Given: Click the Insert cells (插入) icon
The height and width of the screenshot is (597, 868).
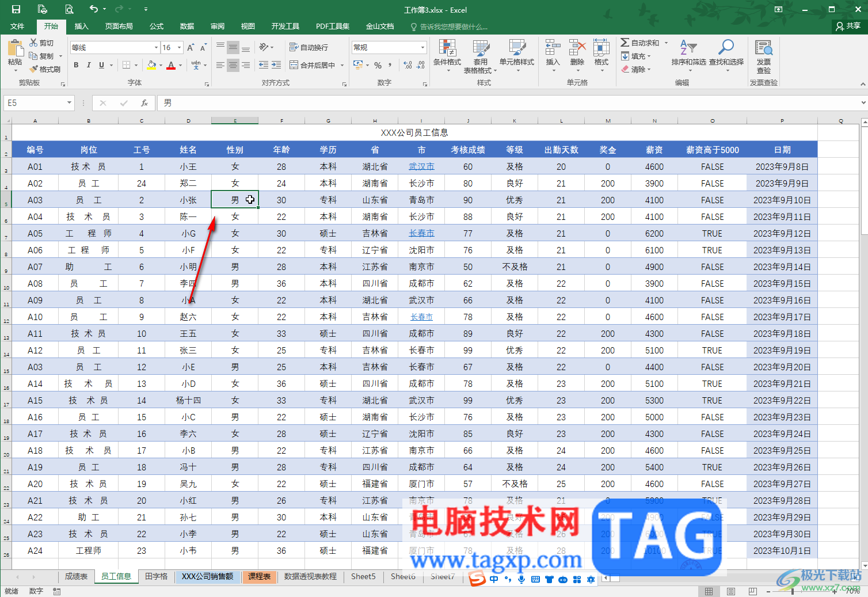Looking at the screenshot, I should click(x=553, y=56).
